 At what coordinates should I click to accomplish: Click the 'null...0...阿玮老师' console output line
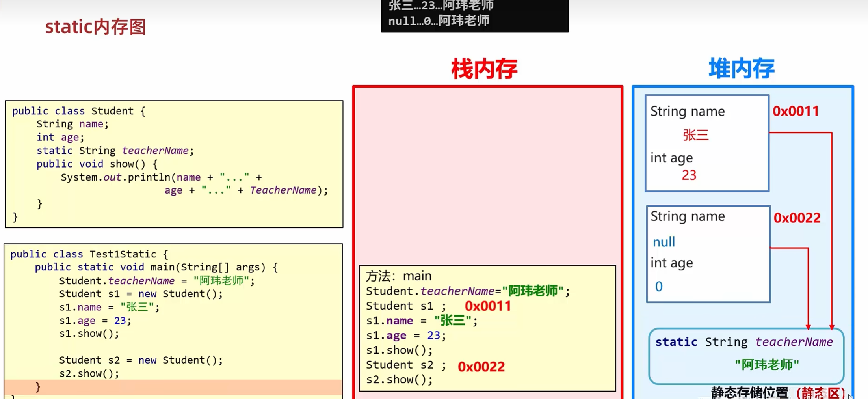tap(439, 21)
